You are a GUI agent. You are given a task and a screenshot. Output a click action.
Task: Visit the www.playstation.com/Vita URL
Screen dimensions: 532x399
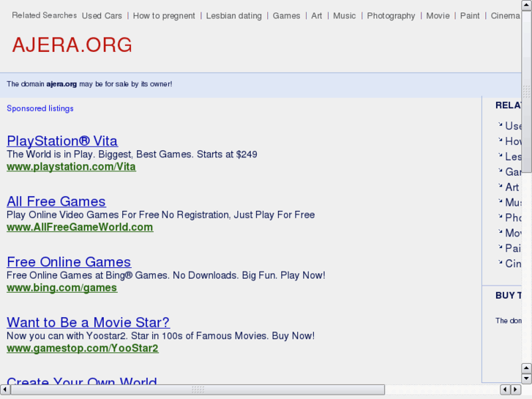71,167
